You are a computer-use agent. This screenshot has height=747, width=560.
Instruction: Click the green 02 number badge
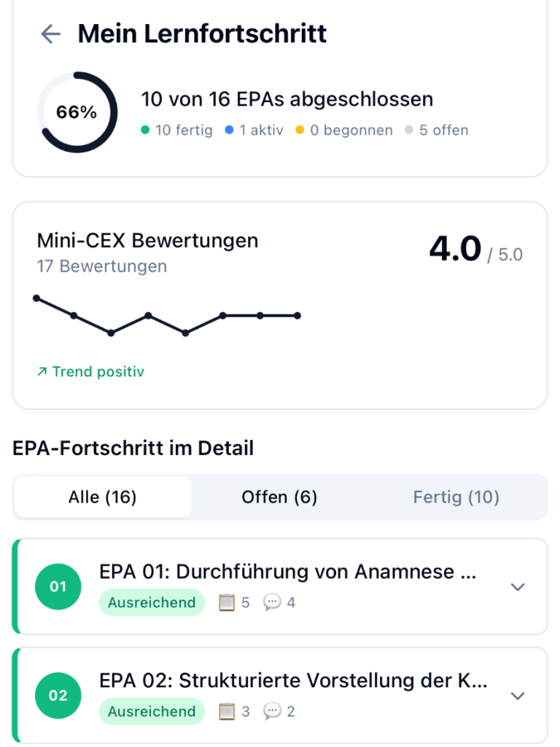pyautogui.click(x=58, y=696)
